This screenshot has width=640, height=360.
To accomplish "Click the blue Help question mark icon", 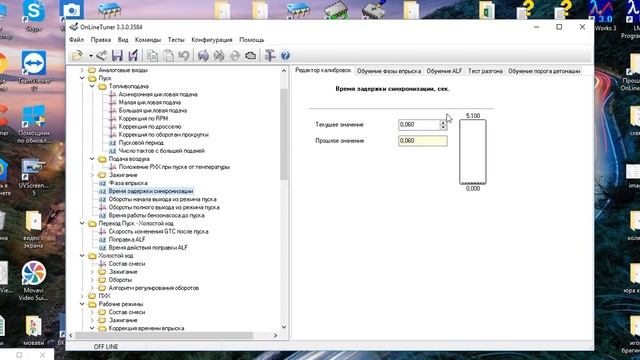I will 285,56.
